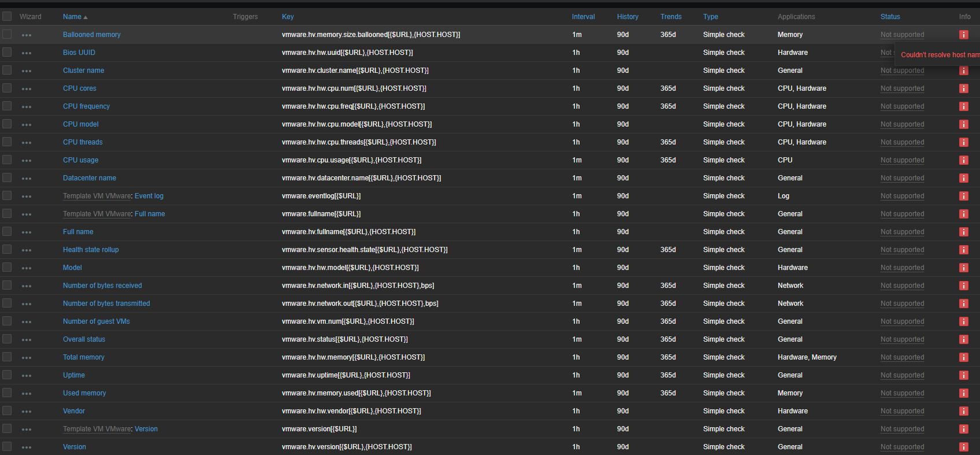This screenshot has width=980, height=455.
Task: Click the key vmware.hv.uptime[{$URL},{HOST.HOST}]
Action: point(346,375)
